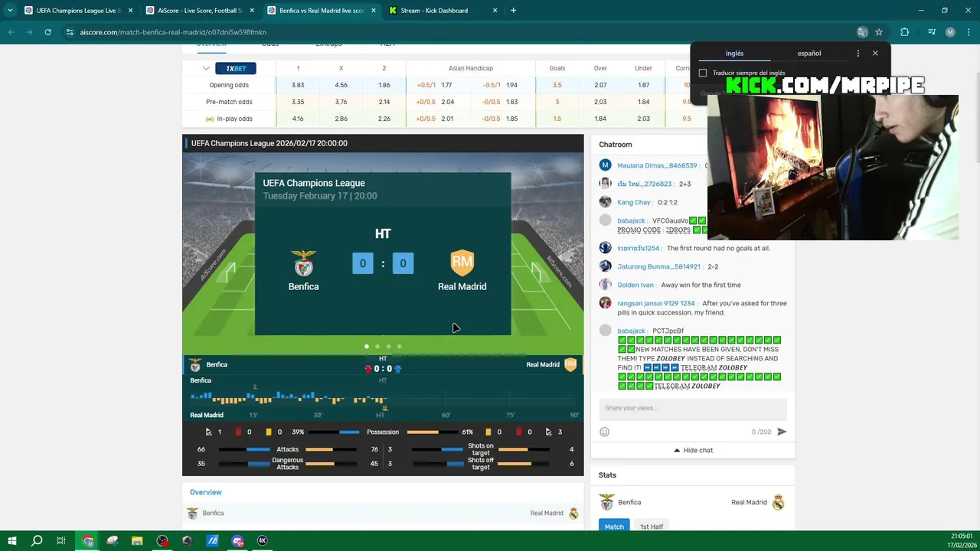Collapse the 1XBET odds row chevron
Image resolution: width=980 pixels, height=551 pixels.
pos(206,68)
